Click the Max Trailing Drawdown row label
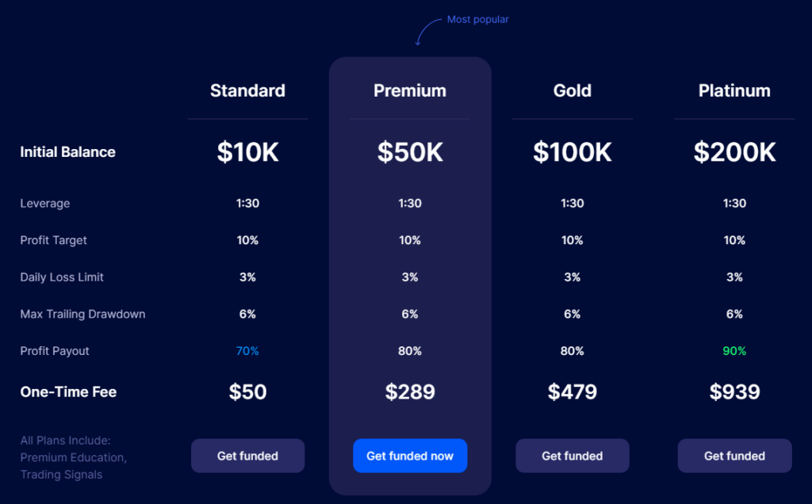Image resolution: width=812 pixels, height=504 pixels. pyautogui.click(x=82, y=314)
